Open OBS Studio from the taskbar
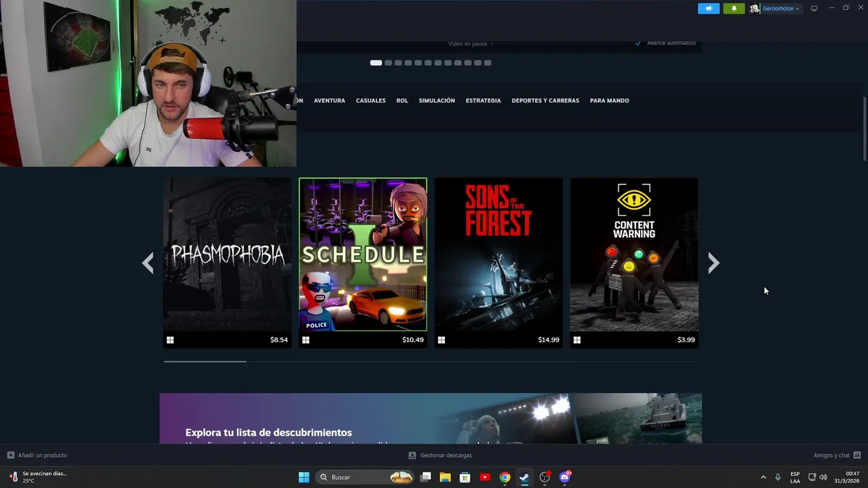 click(x=545, y=477)
